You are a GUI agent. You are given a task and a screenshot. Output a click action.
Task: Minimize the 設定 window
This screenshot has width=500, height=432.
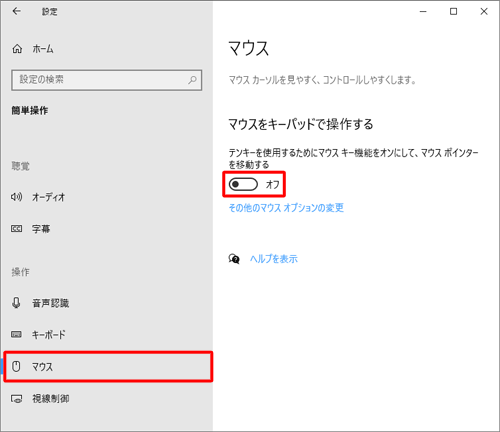pyautogui.click(x=423, y=12)
